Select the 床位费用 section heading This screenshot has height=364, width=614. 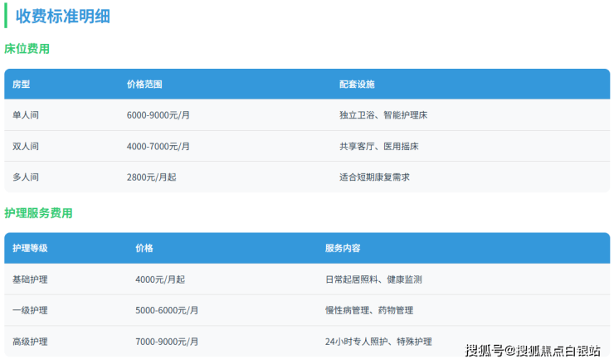27,49
